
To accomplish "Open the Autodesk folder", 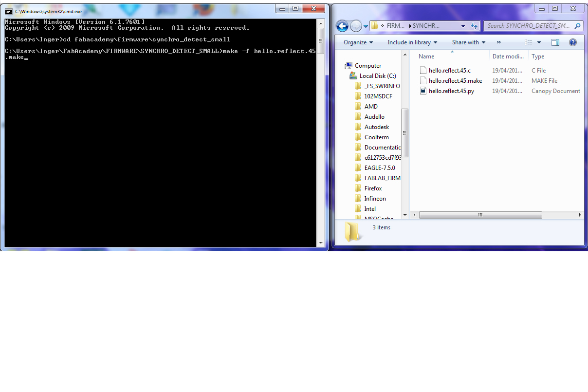I will [x=377, y=127].
